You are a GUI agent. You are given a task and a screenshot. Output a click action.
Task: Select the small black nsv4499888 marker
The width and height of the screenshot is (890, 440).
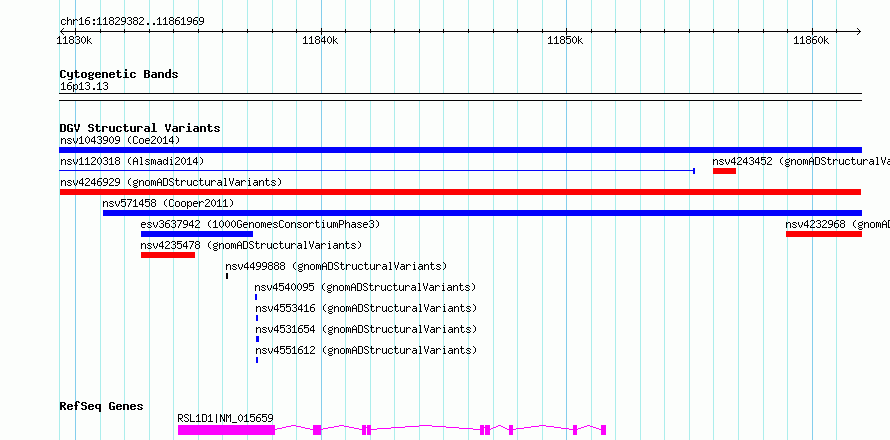[227, 276]
